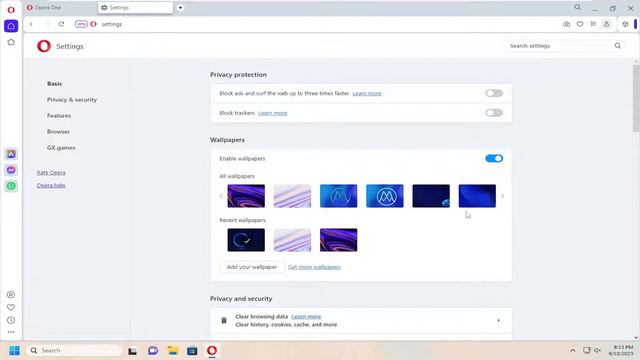Show previous wallpapers with left arrow
The image size is (640, 360).
(221, 196)
